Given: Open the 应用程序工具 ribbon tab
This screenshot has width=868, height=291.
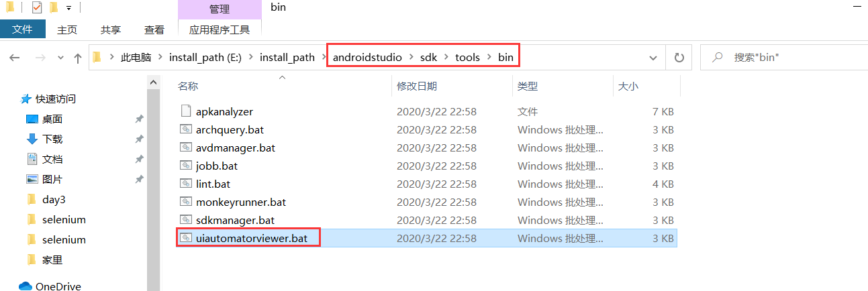Looking at the screenshot, I should [220, 30].
